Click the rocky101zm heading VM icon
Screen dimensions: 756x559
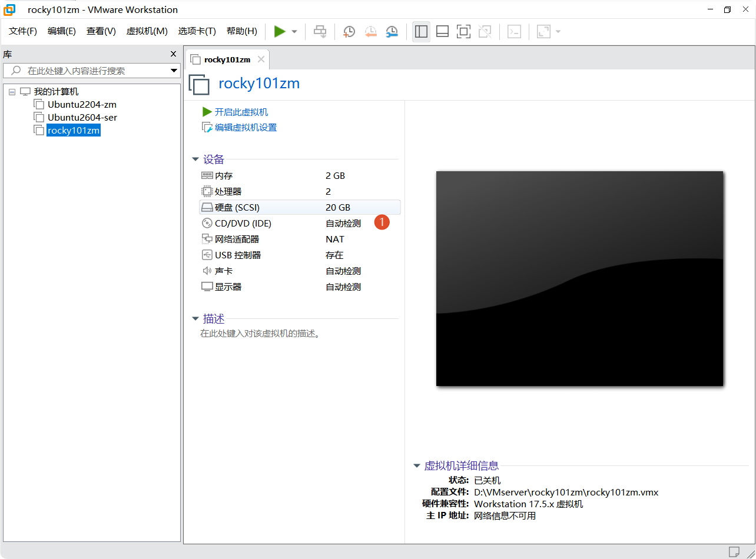199,84
